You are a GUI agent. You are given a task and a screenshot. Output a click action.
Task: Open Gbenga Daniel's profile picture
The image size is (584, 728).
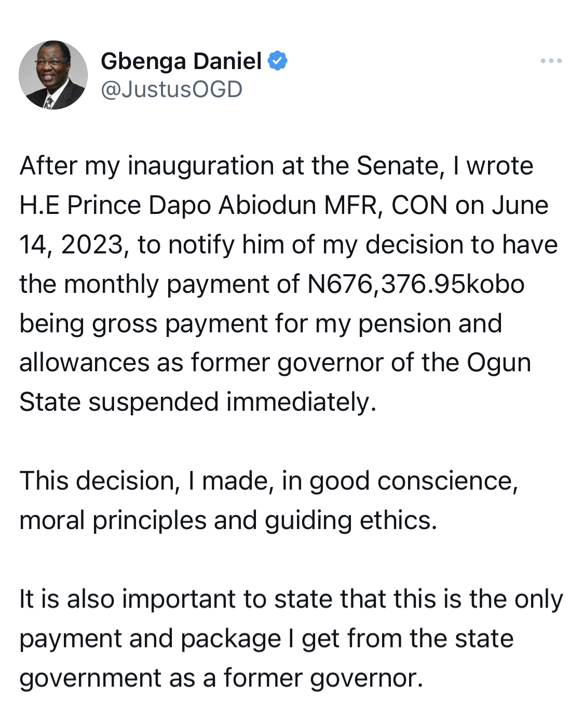click(53, 75)
